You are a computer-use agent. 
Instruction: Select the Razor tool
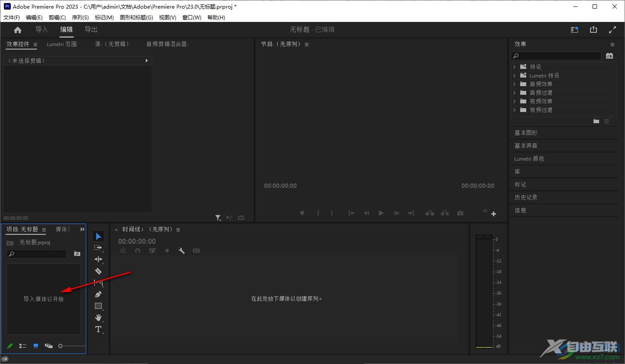click(x=98, y=271)
